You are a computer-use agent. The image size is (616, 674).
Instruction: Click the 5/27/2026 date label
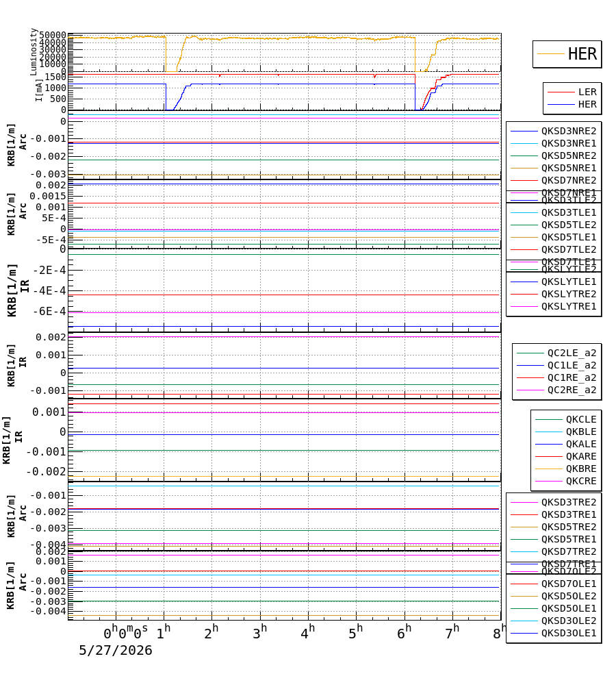pos(116,650)
